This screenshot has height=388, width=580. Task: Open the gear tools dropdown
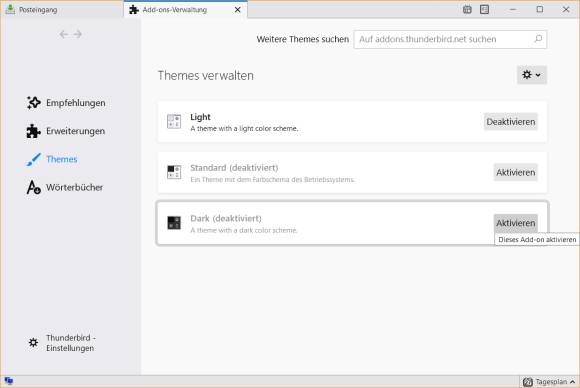coord(532,75)
